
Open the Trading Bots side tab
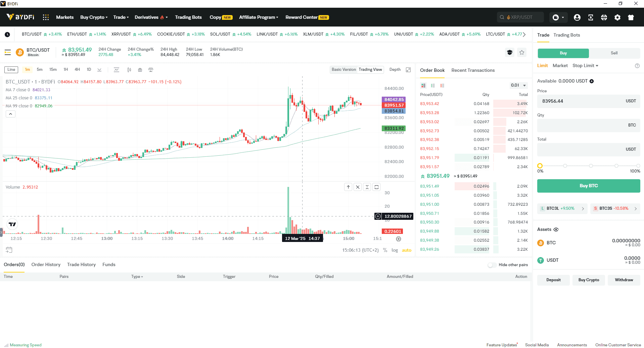pyautogui.click(x=566, y=35)
